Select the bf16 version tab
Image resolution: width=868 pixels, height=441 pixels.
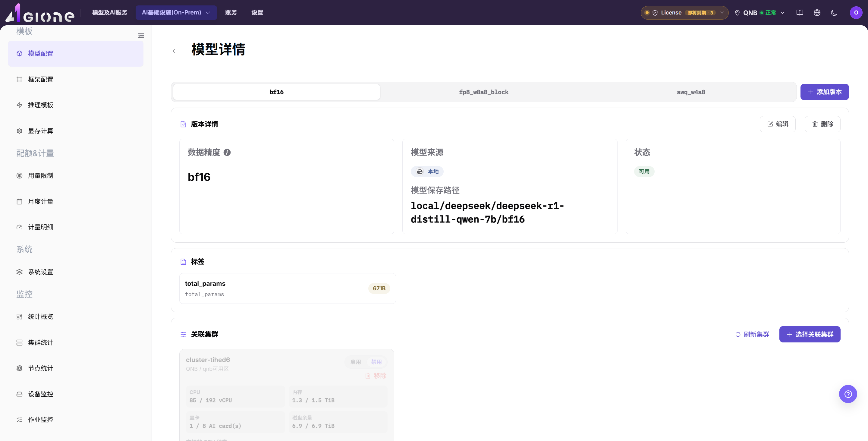(277, 92)
